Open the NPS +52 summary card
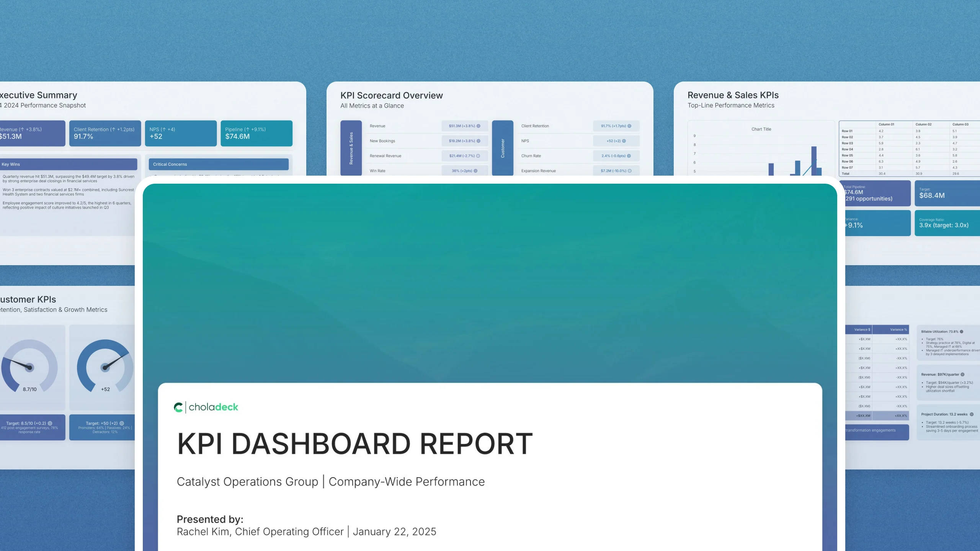 click(x=181, y=133)
